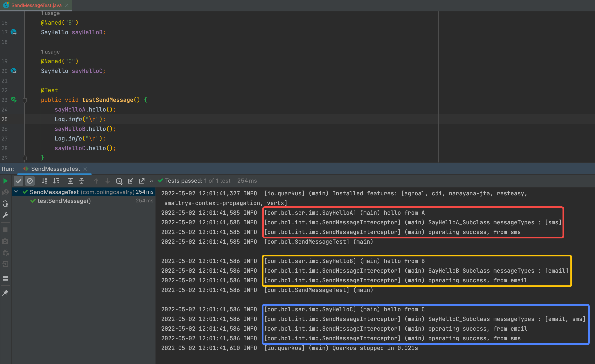
Task: Select the SendMessageTest run tab
Action: pos(55,169)
